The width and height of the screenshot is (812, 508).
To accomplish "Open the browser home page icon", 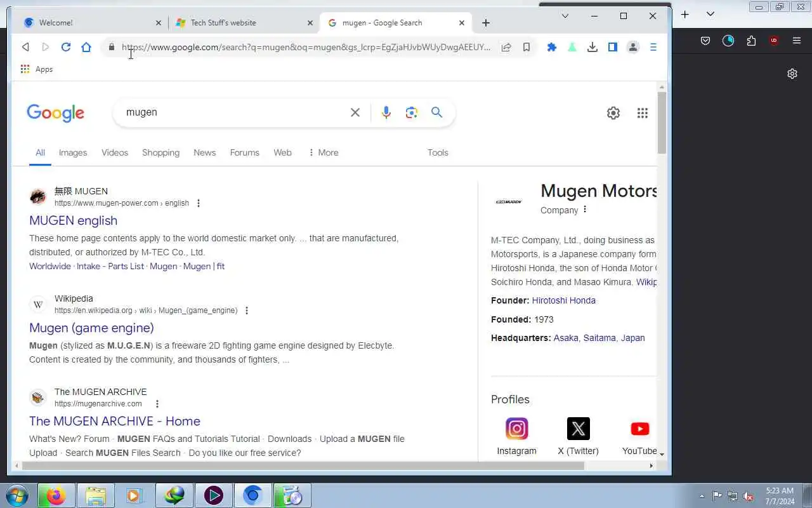I will click(x=86, y=47).
